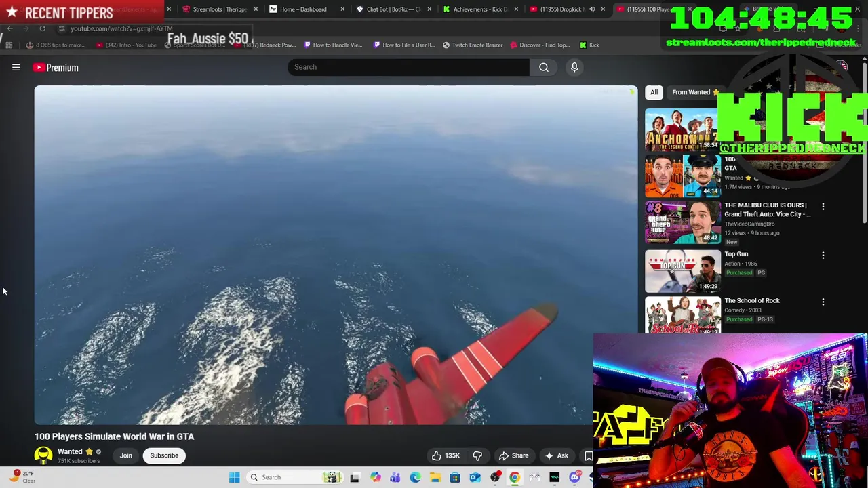
Task: Subscribe to the Wanted channel
Action: click(164, 455)
